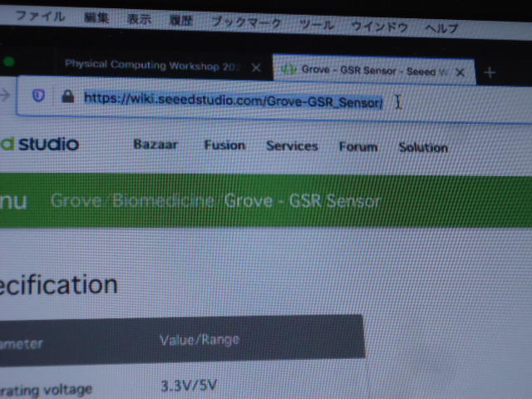Click the green window maximize button
Viewport: 532px width, 399px height.
click(9, 62)
